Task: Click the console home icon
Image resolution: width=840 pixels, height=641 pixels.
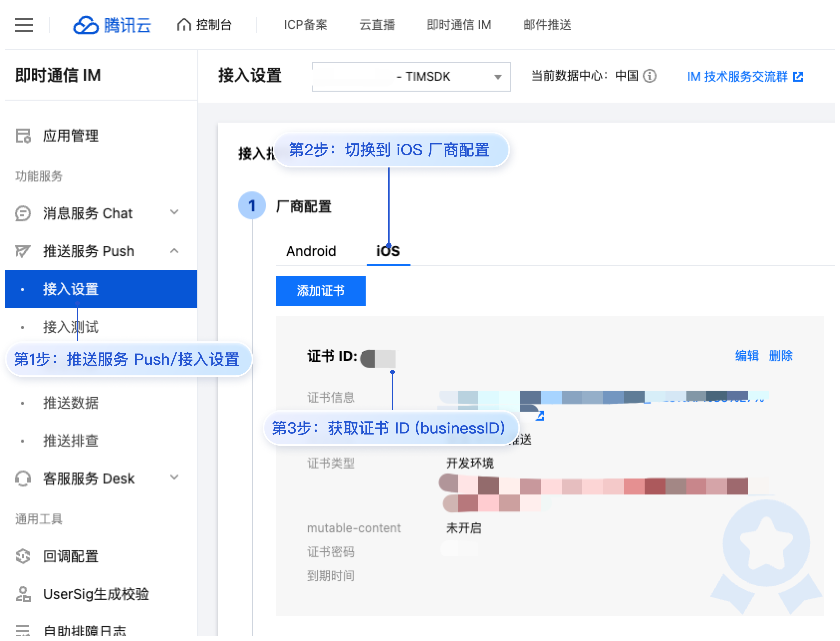Action: (x=184, y=25)
